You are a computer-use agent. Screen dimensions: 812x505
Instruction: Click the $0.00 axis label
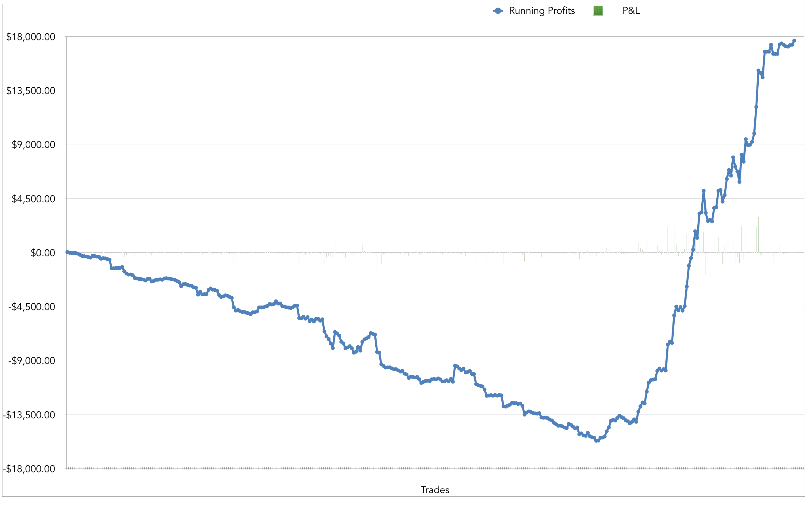(x=43, y=253)
